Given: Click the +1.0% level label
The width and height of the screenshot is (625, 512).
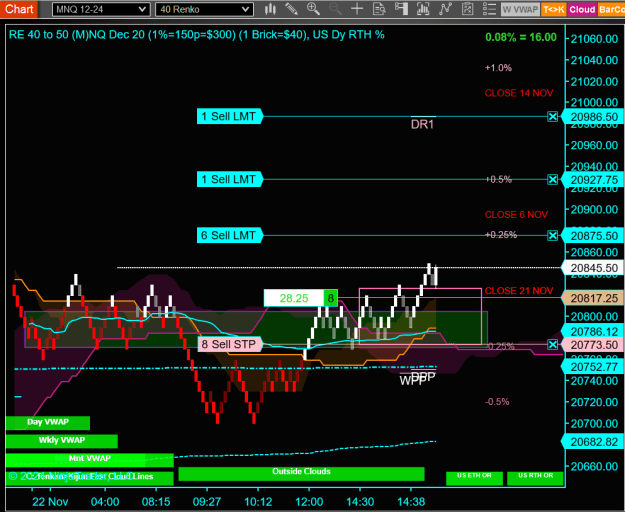Looking at the screenshot, I should pyautogui.click(x=498, y=68).
